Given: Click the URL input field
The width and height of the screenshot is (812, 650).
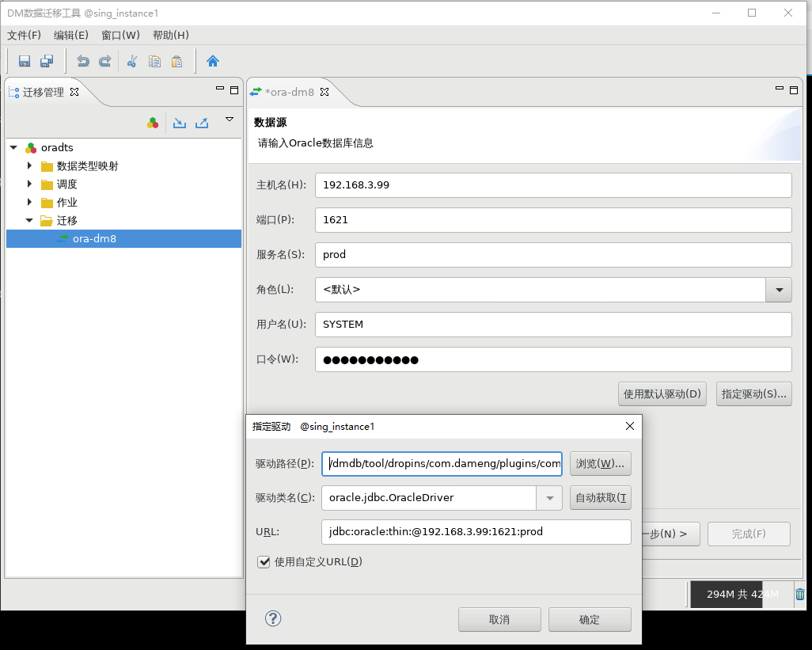Looking at the screenshot, I should (x=476, y=532).
